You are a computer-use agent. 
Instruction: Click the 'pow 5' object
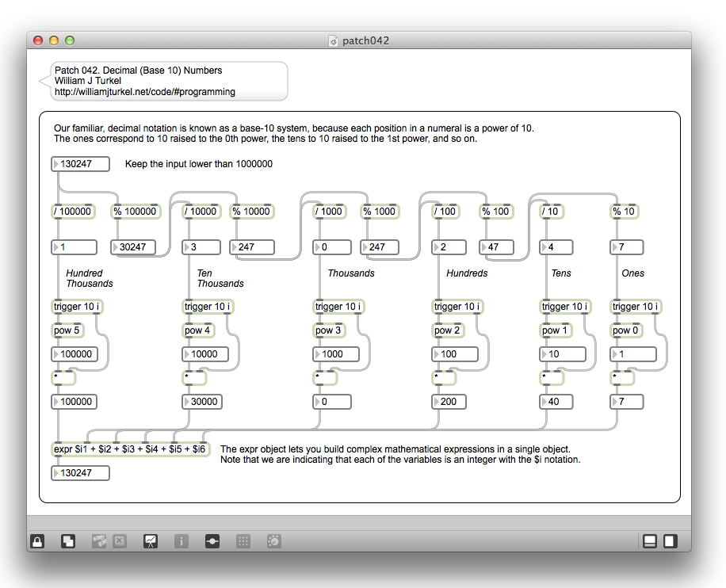pyautogui.click(x=67, y=330)
